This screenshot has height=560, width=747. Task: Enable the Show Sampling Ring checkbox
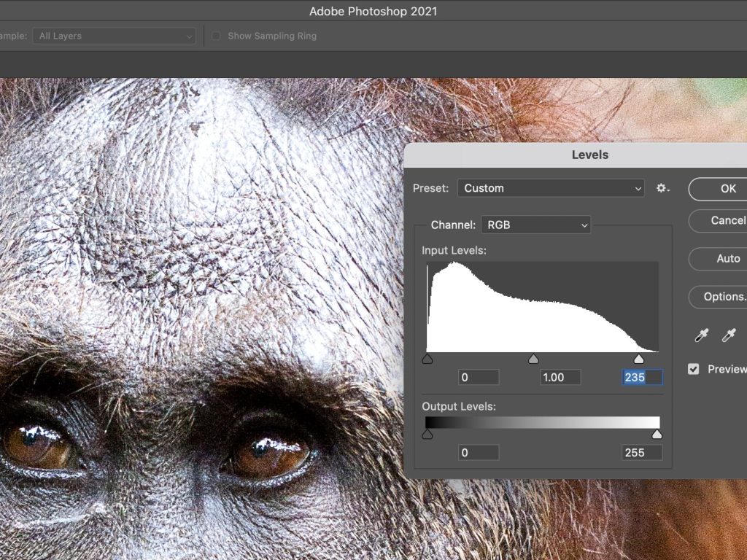216,36
